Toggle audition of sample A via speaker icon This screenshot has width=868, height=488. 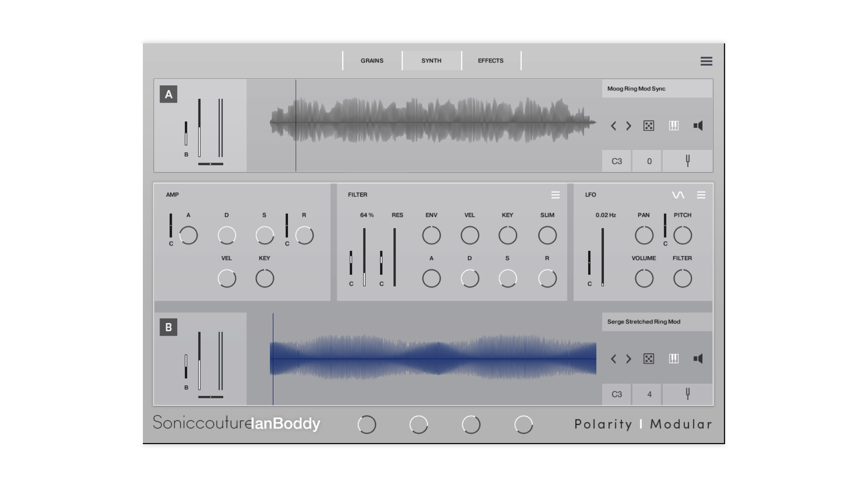click(698, 126)
